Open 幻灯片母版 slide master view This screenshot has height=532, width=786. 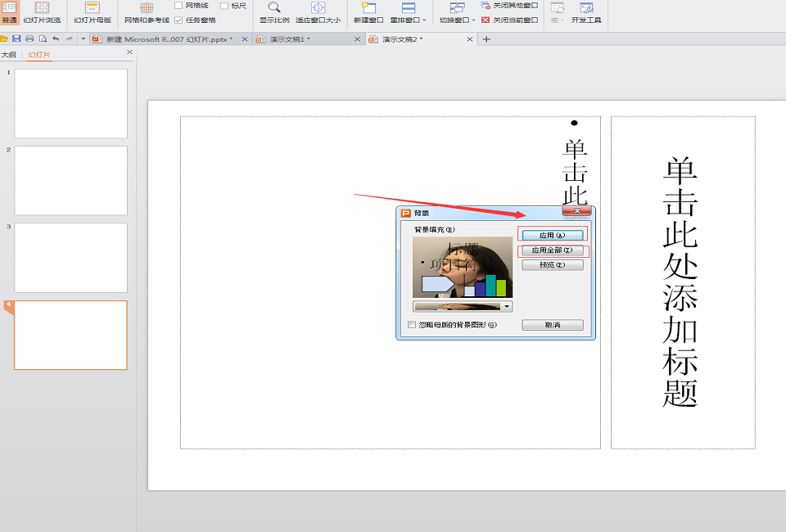tap(93, 12)
